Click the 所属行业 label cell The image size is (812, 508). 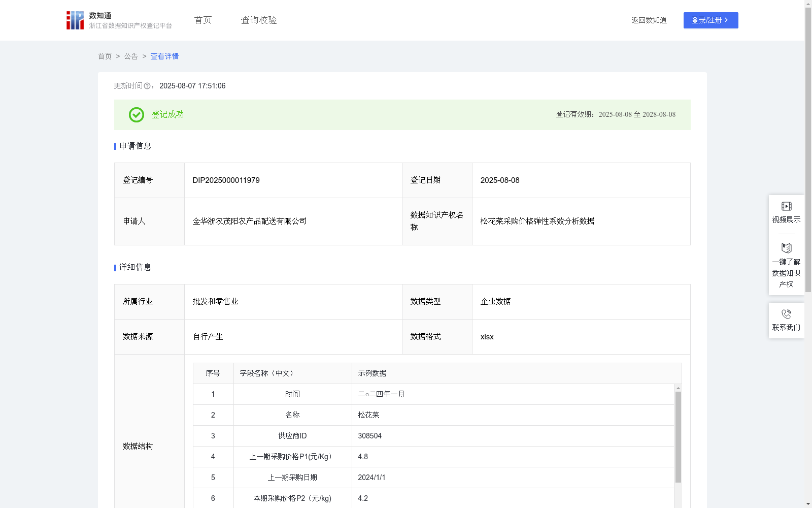[149, 302]
